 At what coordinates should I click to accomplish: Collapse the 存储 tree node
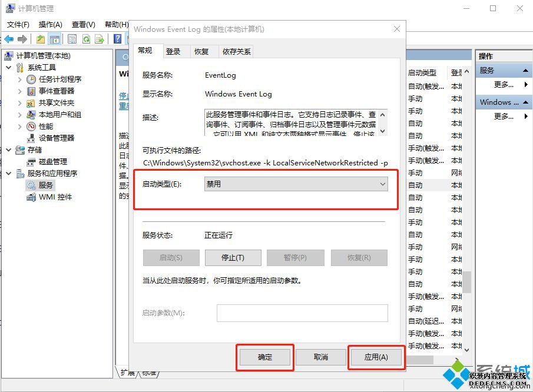9,150
